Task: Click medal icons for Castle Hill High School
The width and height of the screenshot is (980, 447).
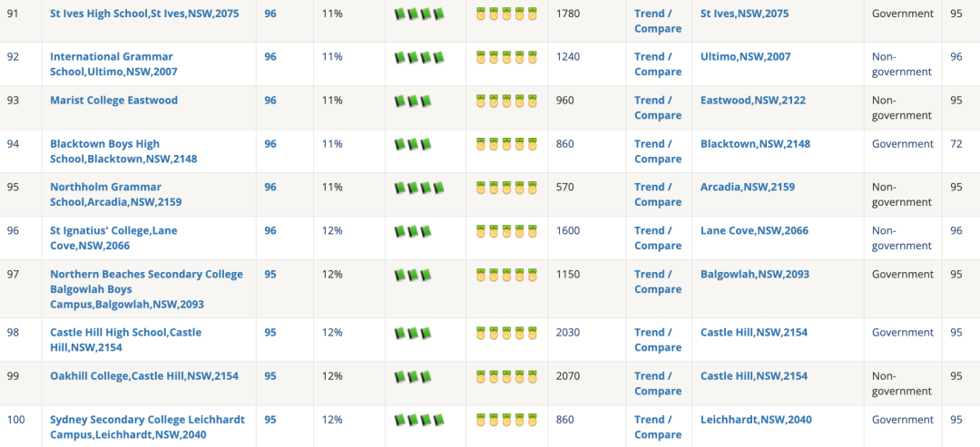Action: click(506, 333)
